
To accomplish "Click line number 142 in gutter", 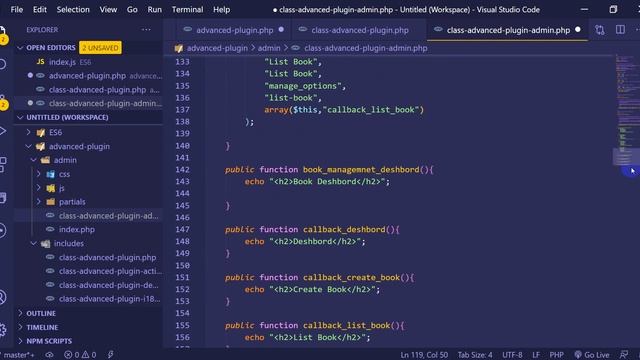I will 182,169.
